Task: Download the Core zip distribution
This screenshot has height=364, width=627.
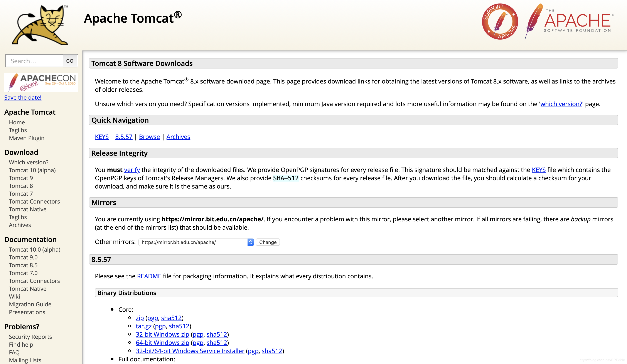Action: (140, 318)
